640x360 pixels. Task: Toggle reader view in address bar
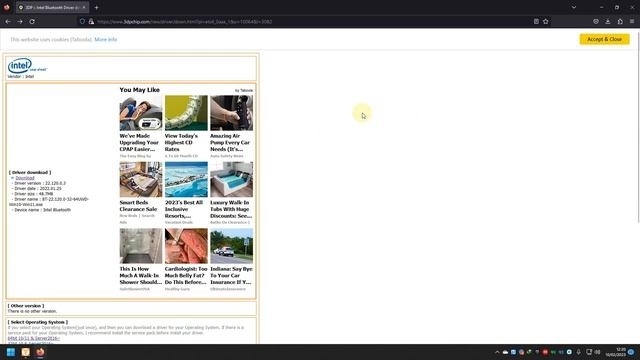[536, 22]
